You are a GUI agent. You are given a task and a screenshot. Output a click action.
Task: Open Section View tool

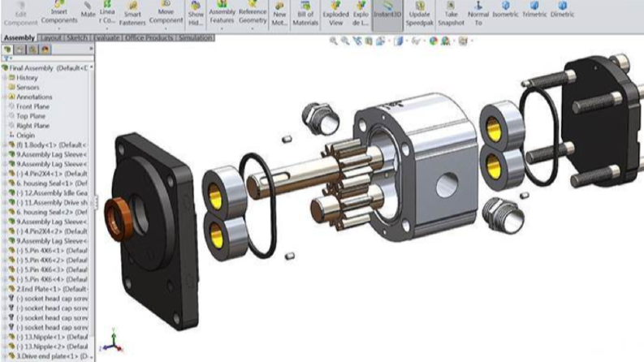coord(369,41)
